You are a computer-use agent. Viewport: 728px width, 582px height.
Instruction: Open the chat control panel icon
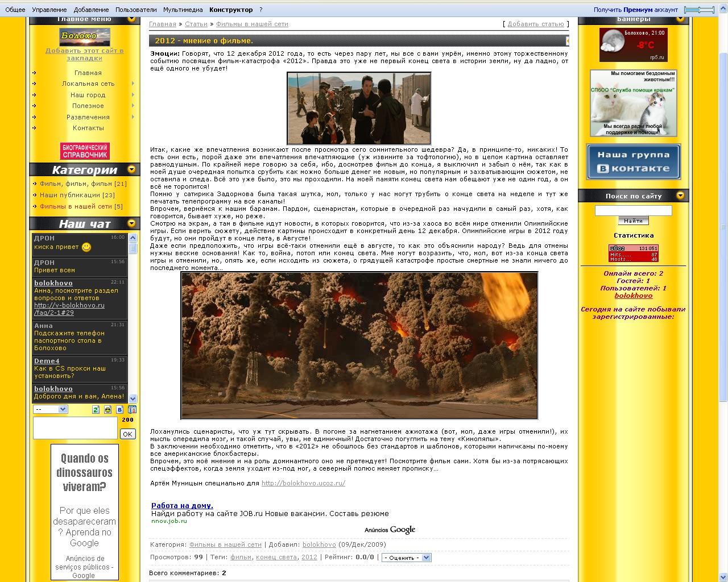(132, 409)
